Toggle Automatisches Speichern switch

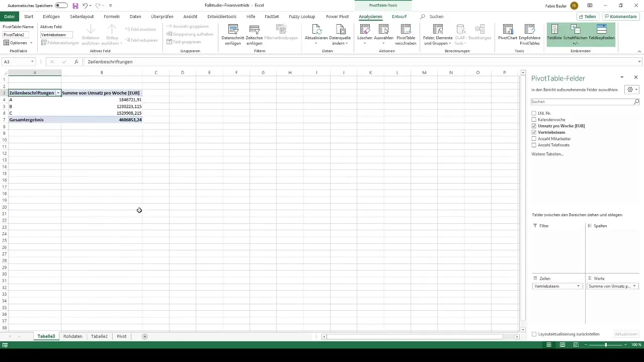pyautogui.click(x=61, y=6)
